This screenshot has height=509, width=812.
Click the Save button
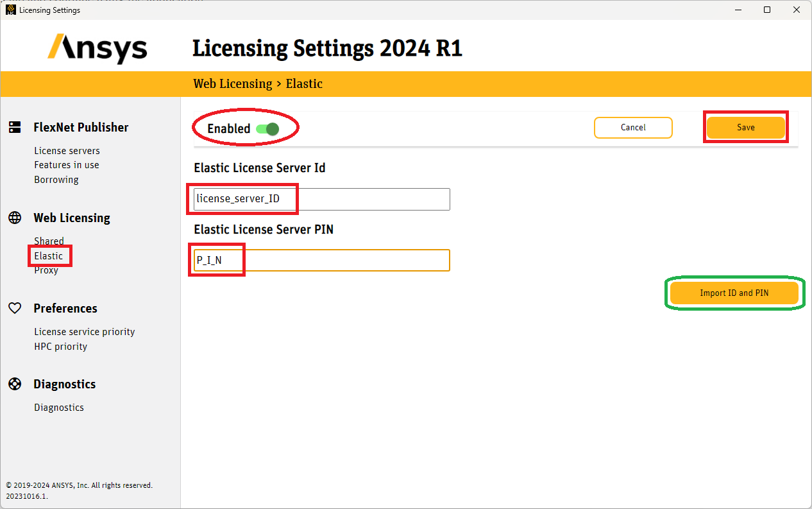click(745, 127)
